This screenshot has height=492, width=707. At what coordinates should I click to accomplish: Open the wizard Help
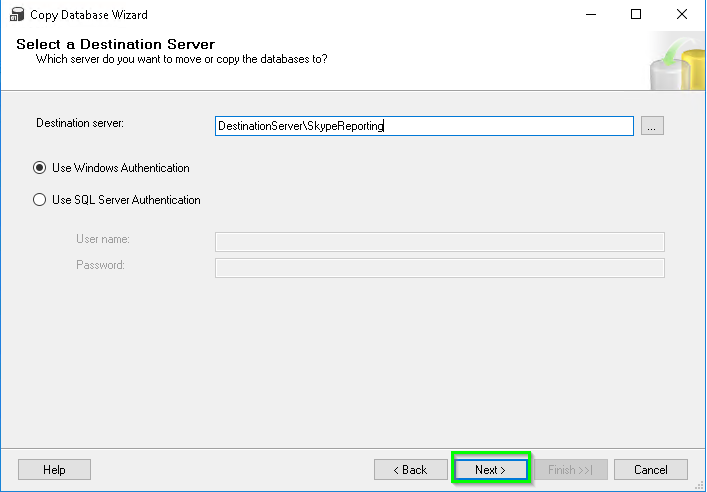point(54,469)
